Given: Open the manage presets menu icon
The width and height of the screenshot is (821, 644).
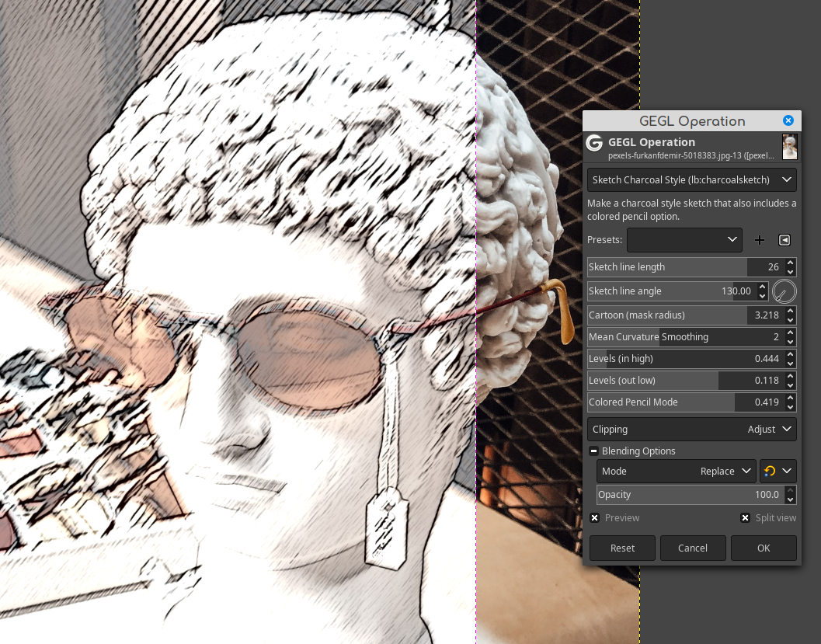Looking at the screenshot, I should coord(784,240).
